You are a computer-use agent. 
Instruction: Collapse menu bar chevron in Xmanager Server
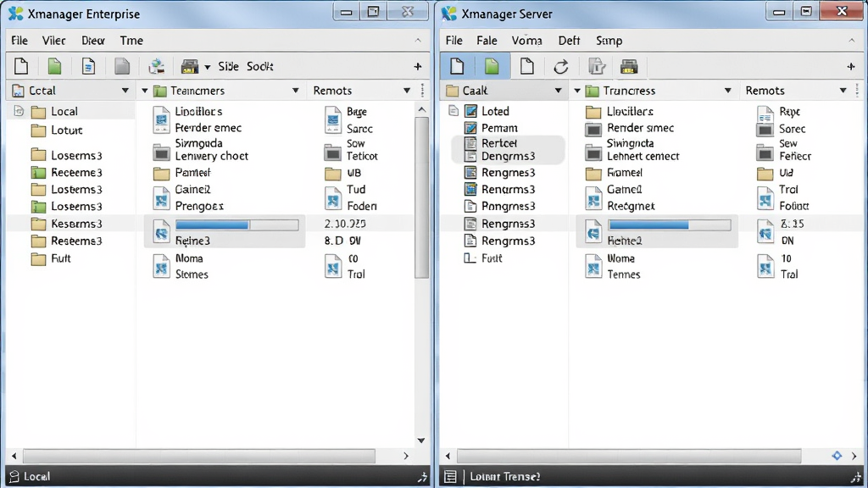point(851,41)
